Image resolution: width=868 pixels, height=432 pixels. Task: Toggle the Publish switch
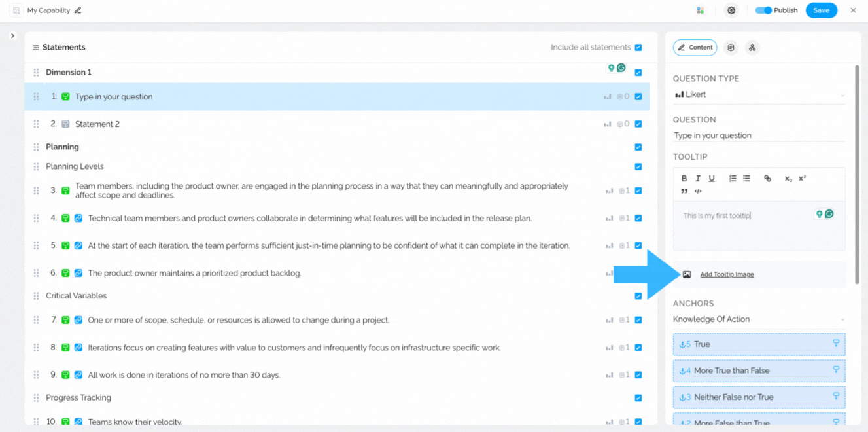pyautogui.click(x=763, y=10)
